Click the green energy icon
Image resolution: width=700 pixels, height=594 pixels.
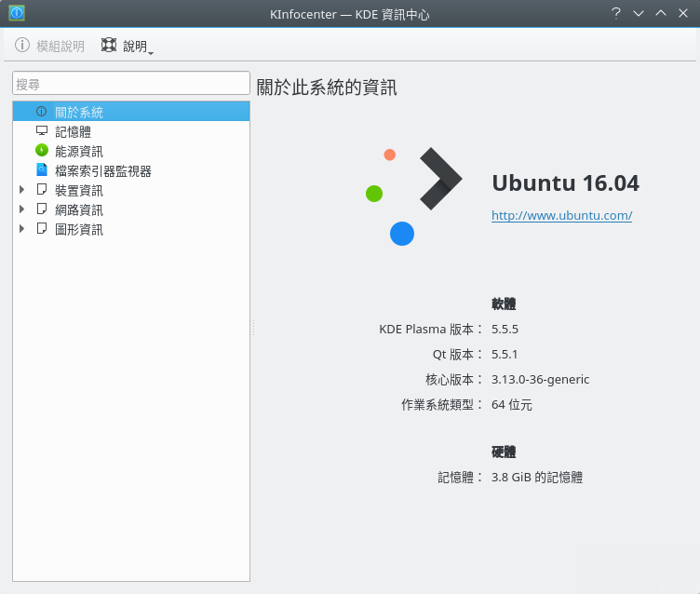[x=42, y=151]
